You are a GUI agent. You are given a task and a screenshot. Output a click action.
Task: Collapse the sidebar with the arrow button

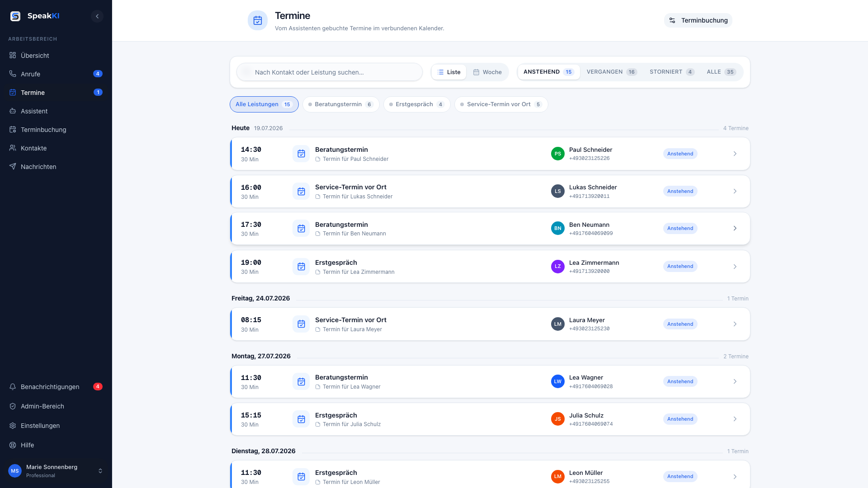pyautogui.click(x=97, y=16)
